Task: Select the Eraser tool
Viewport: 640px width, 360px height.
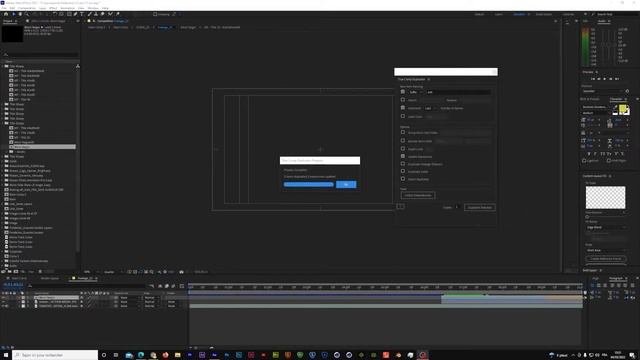Action: tap(102, 14)
